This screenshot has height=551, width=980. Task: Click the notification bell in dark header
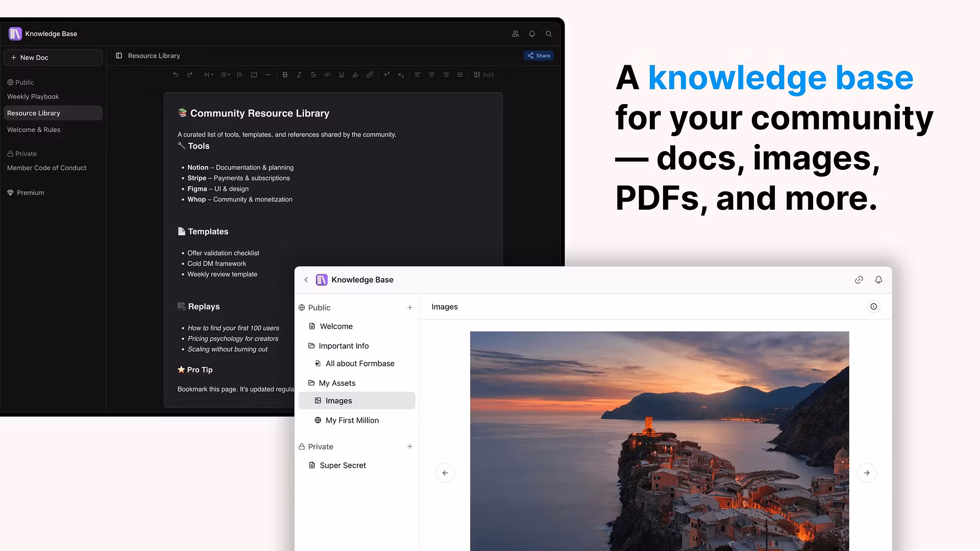click(x=532, y=34)
